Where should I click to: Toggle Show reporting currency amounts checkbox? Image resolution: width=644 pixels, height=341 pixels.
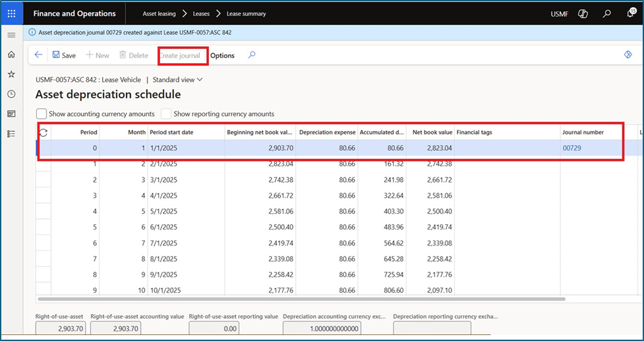click(166, 113)
